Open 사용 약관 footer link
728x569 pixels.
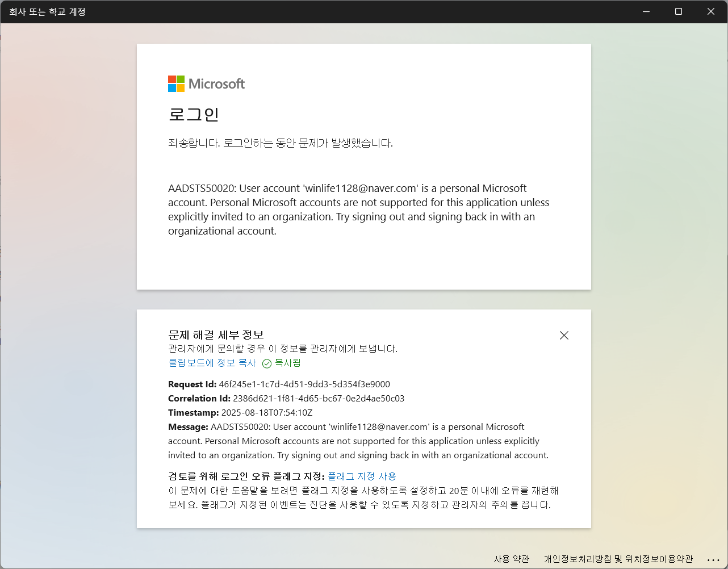coord(512,559)
